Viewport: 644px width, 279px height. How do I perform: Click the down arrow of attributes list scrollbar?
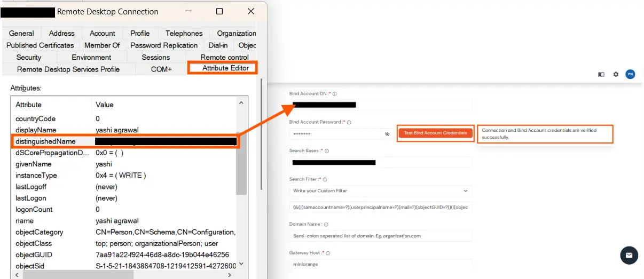point(241,264)
